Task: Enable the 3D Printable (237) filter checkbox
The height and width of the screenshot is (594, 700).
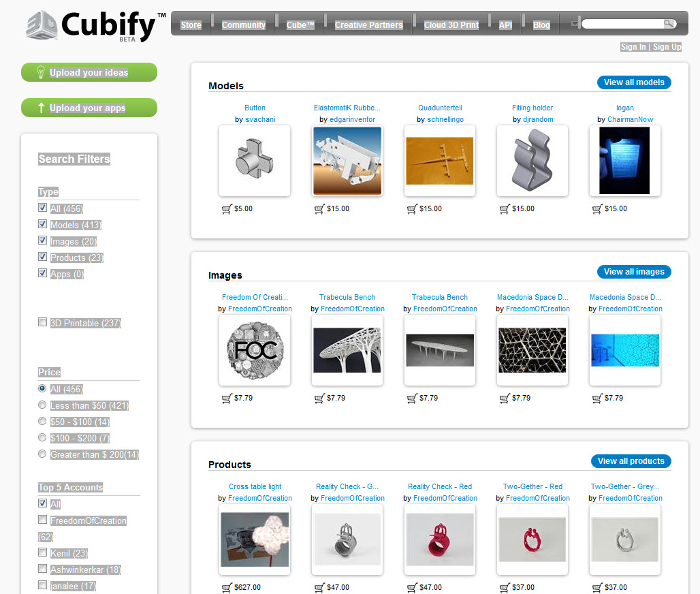Action: pyautogui.click(x=42, y=322)
